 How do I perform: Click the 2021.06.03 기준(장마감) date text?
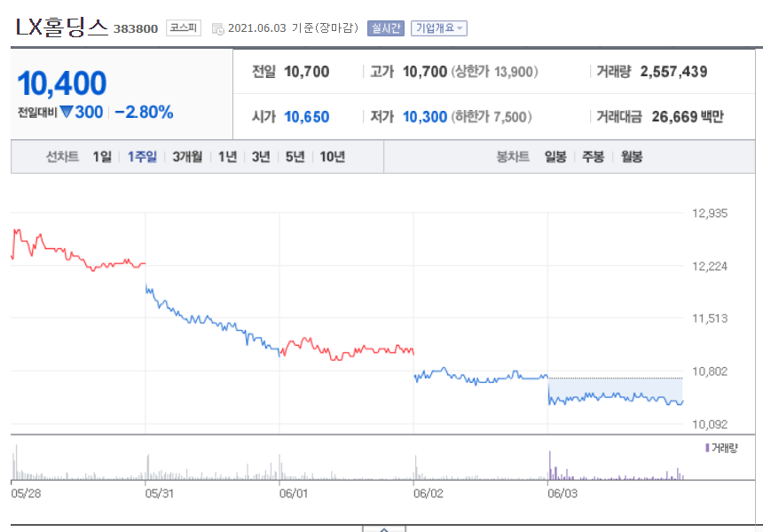pos(293,28)
